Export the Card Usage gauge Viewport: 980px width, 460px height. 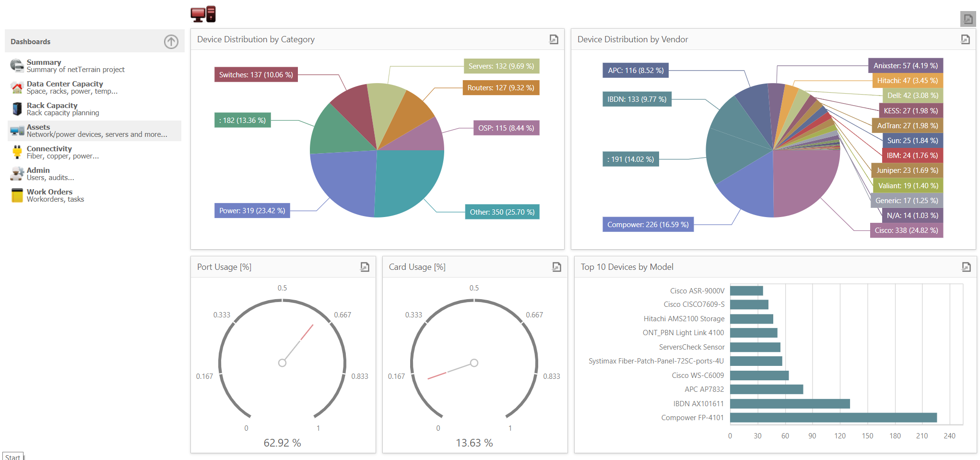(x=556, y=267)
